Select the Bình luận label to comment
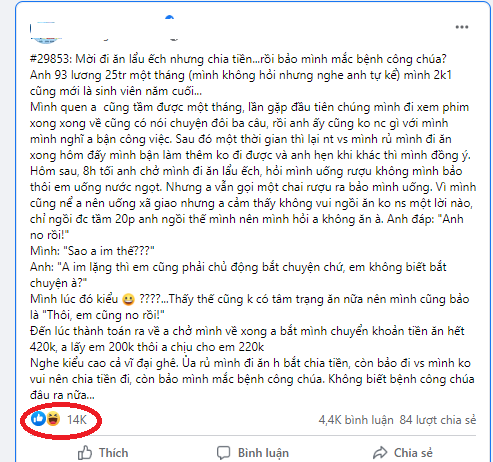The image size is (493, 462). click(263, 453)
